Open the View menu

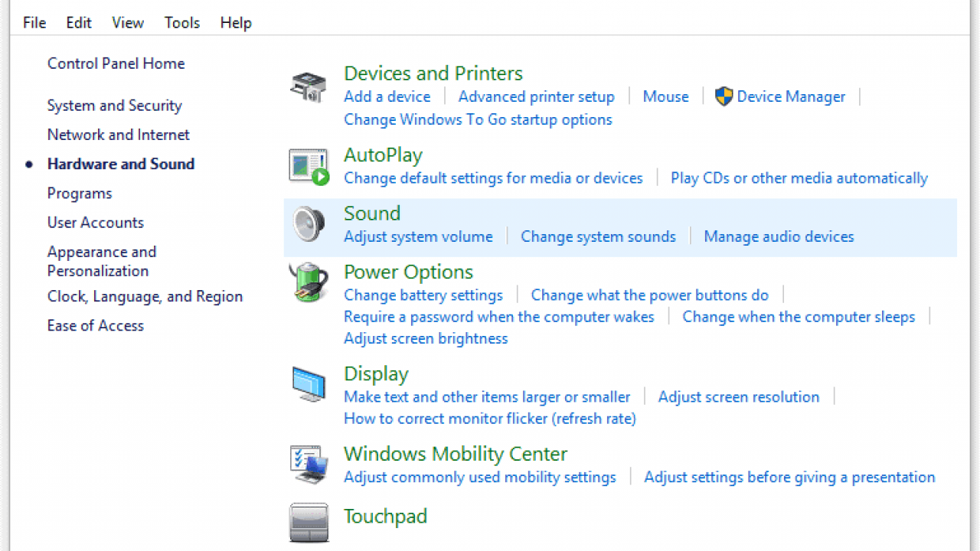point(128,23)
